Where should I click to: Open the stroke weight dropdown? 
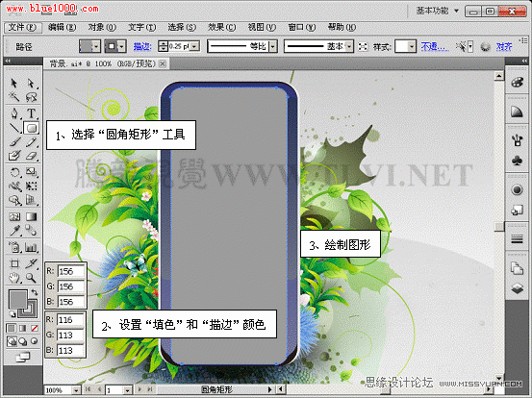click(194, 46)
